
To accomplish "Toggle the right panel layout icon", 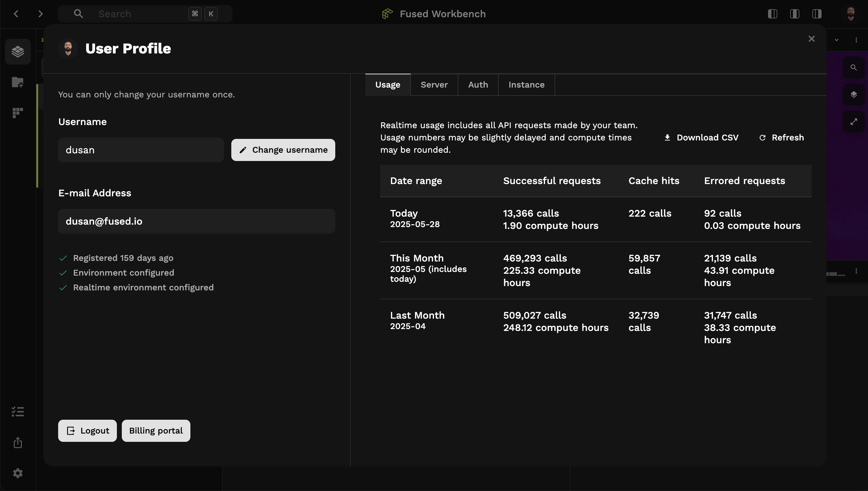I will 817,14.
